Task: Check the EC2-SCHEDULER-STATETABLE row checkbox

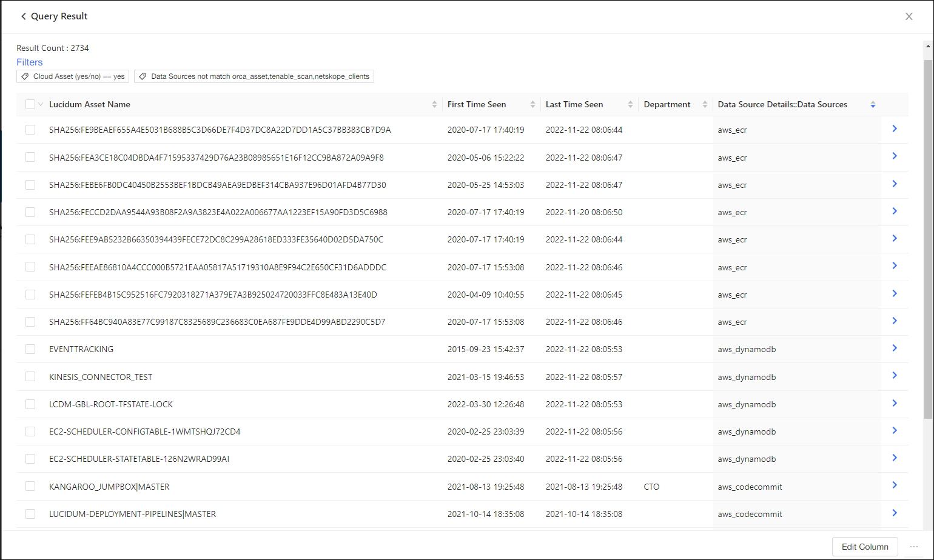Action: tap(30, 459)
